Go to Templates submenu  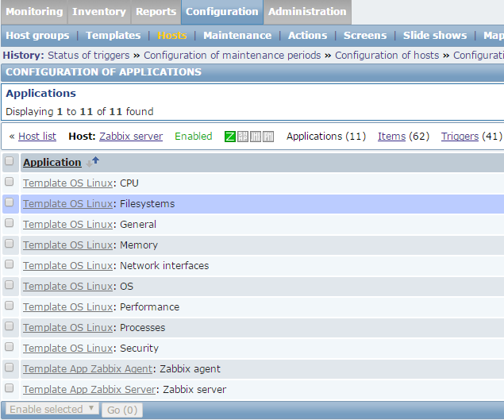(x=113, y=36)
